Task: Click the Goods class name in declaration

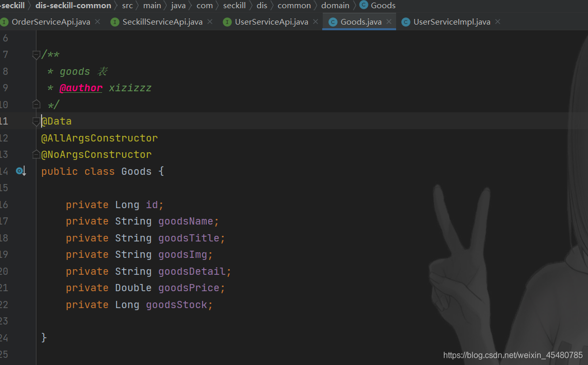Action: (136, 172)
